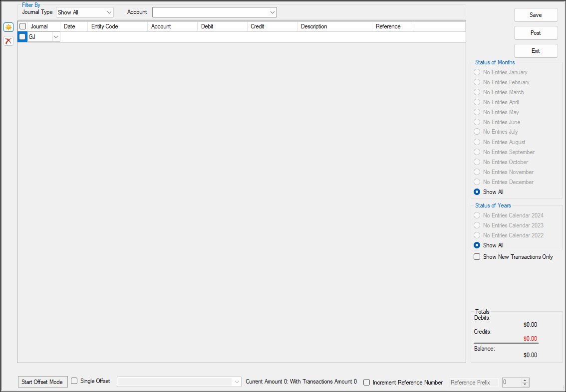Check the box on the GJ row
Image resolution: width=566 pixels, height=392 pixels.
pos(22,36)
